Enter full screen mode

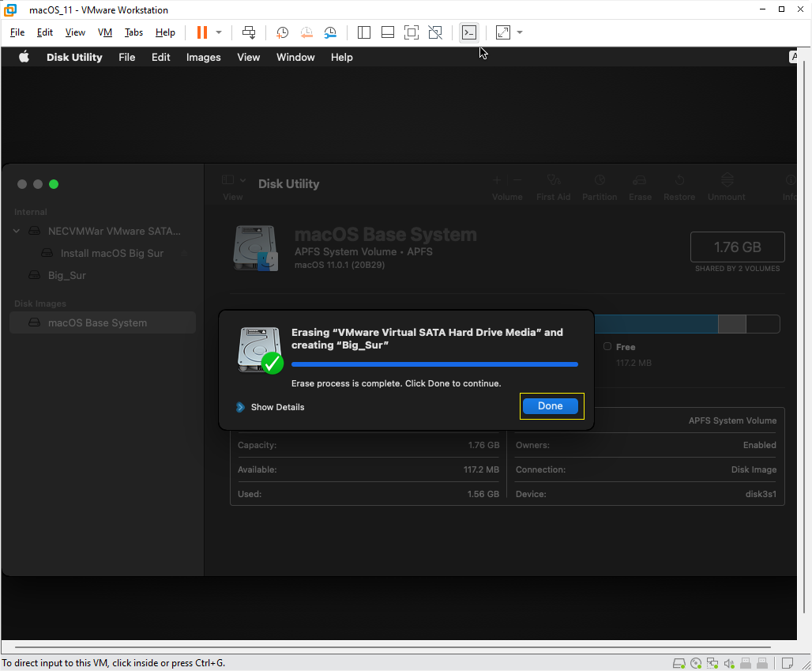point(412,32)
